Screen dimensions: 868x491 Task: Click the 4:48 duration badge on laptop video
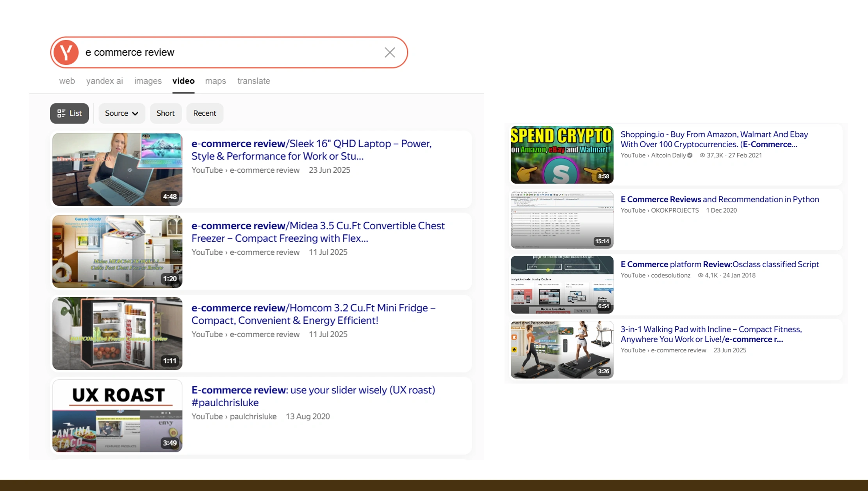pos(170,196)
